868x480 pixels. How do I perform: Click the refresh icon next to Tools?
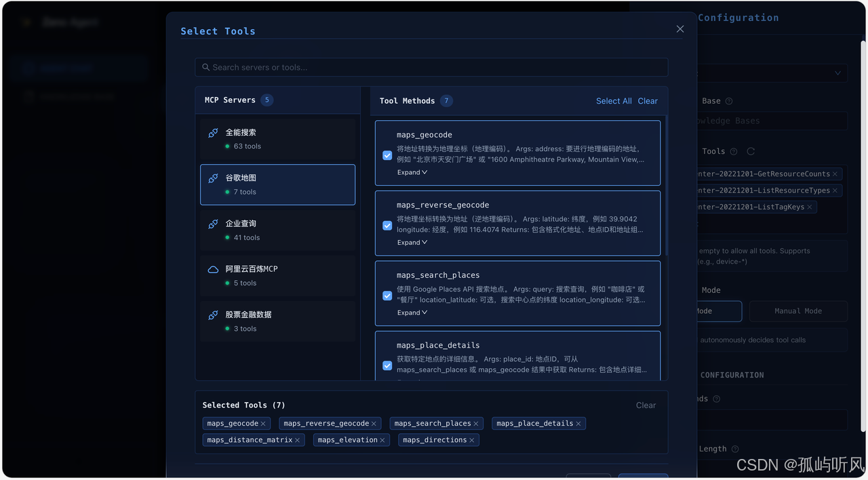[x=751, y=151]
